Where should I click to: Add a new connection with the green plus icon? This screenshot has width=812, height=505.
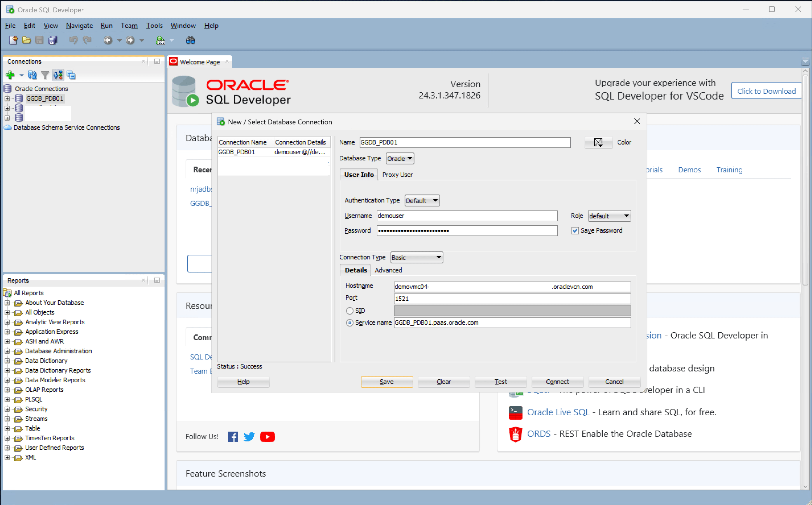click(10, 75)
